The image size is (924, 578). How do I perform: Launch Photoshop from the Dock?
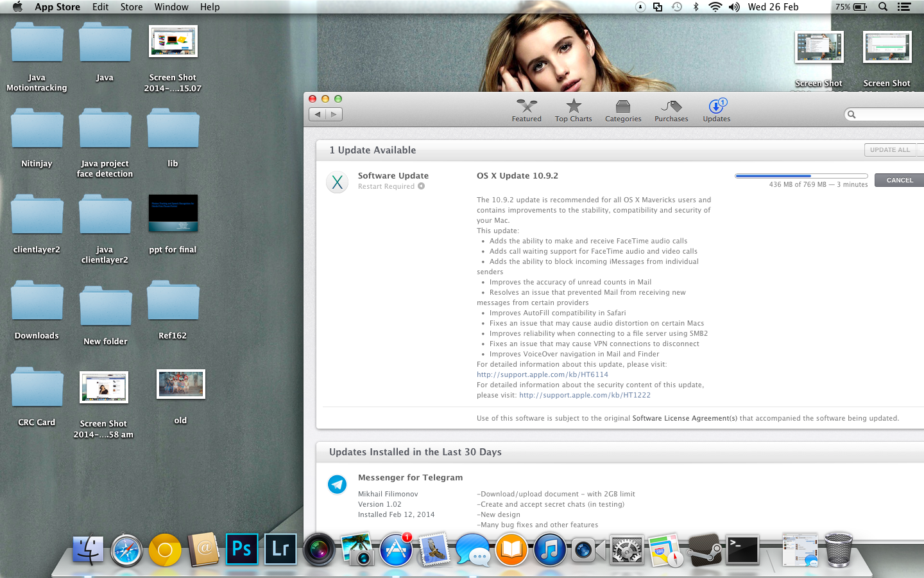pos(242,550)
